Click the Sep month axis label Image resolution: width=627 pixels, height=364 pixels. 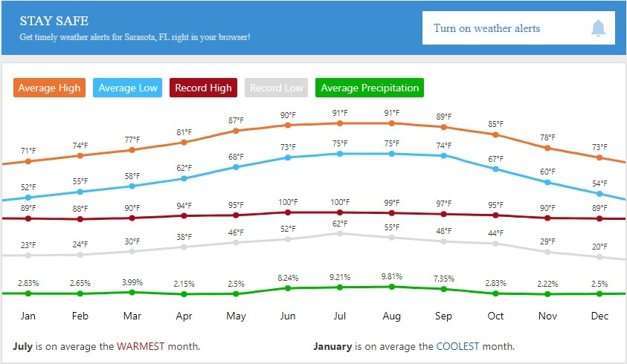point(444,316)
